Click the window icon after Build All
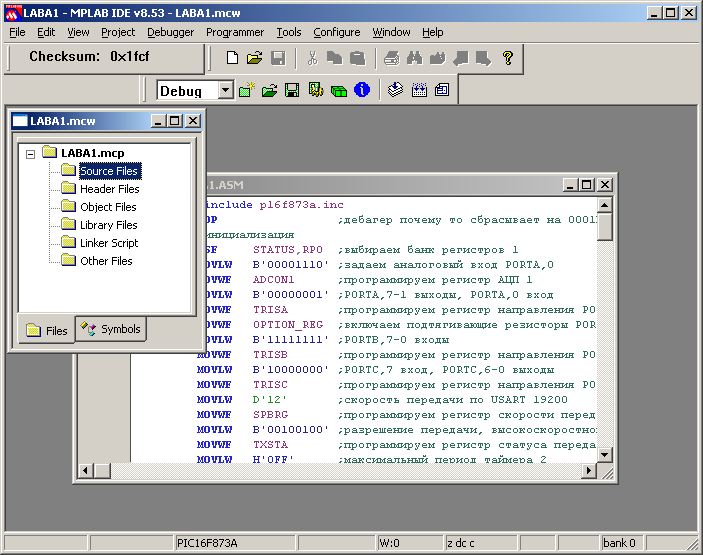Screen dimensions: 703x555 (x=442, y=90)
